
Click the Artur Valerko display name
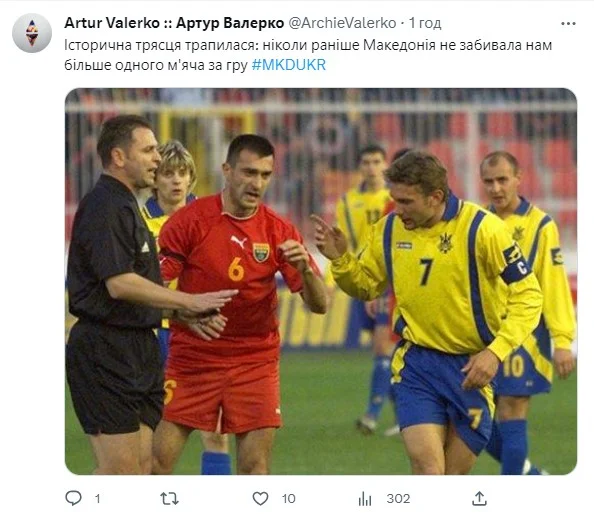pos(112,23)
